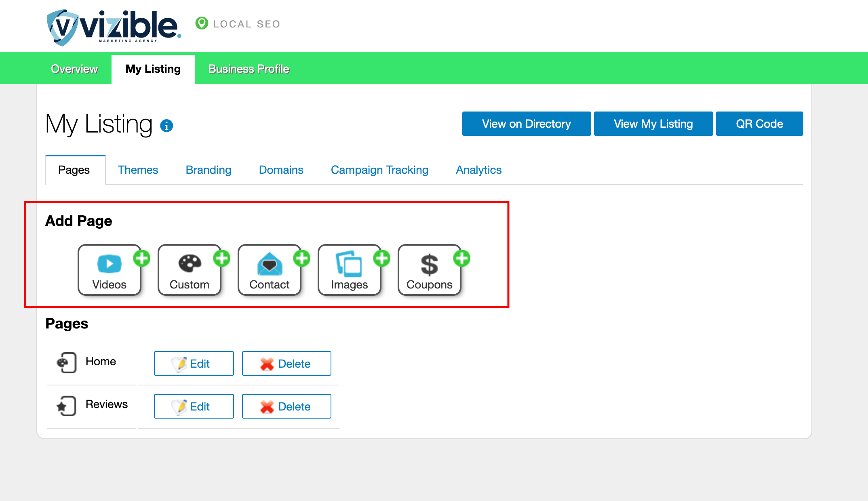The width and height of the screenshot is (868, 501).
Task: Go to the Domains tab
Action: [281, 170]
